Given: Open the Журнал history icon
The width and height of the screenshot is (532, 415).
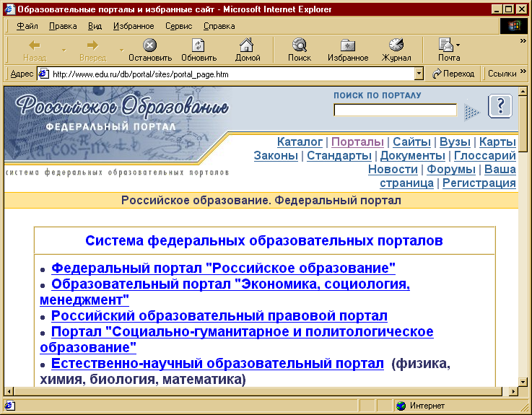Looking at the screenshot, I should coord(396,45).
